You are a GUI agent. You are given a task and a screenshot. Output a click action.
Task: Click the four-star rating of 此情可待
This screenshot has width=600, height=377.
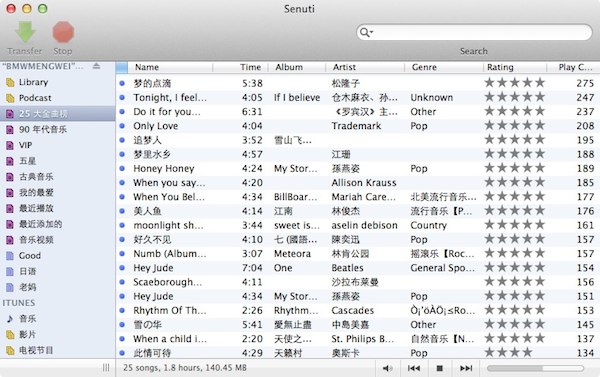[509, 352]
